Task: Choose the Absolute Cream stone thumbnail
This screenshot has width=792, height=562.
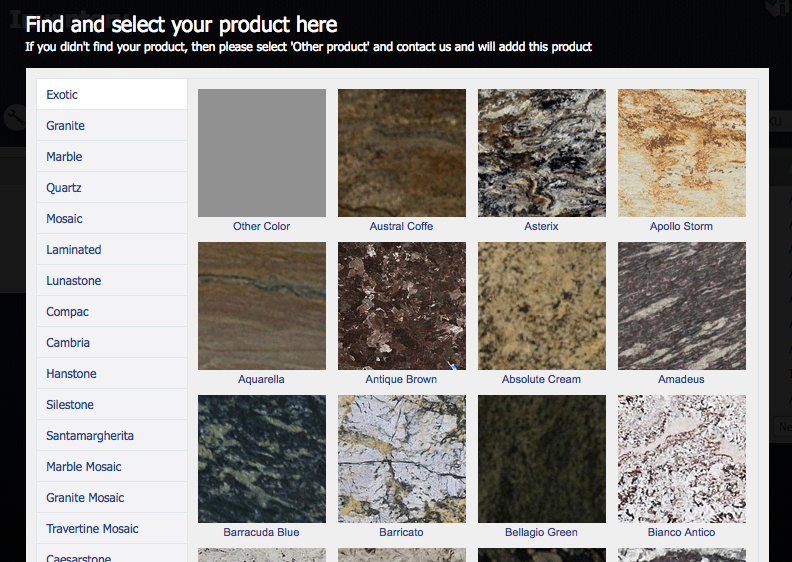Action: [x=541, y=306]
